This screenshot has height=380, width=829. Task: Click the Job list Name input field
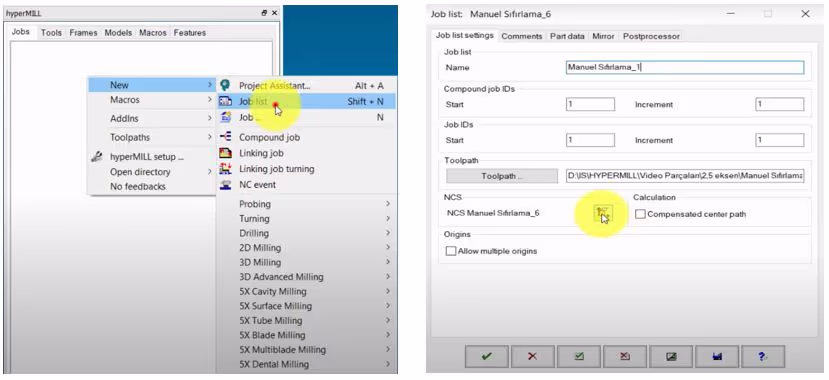point(685,67)
